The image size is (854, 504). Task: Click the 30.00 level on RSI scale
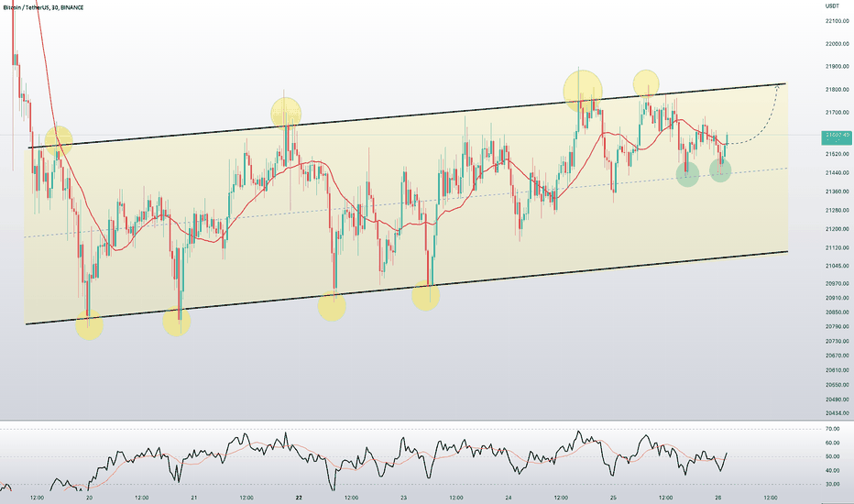click(x=832, y=484)
